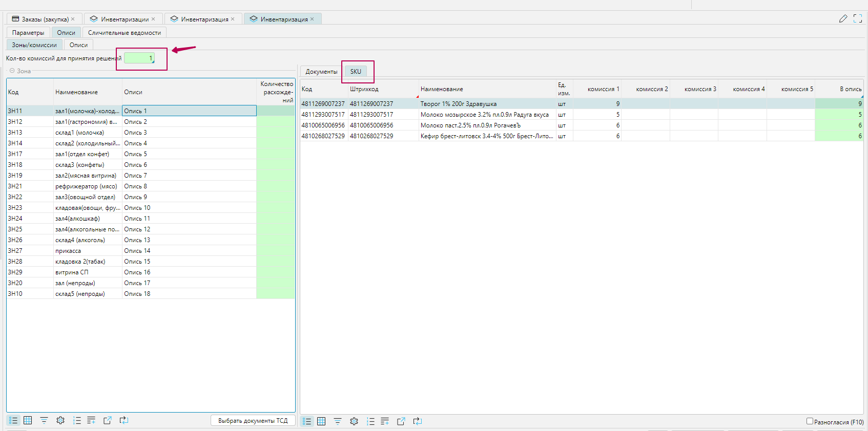Click the refresh icon under the SKU table
Screen dimensions: 868x431
click(418, 421)
